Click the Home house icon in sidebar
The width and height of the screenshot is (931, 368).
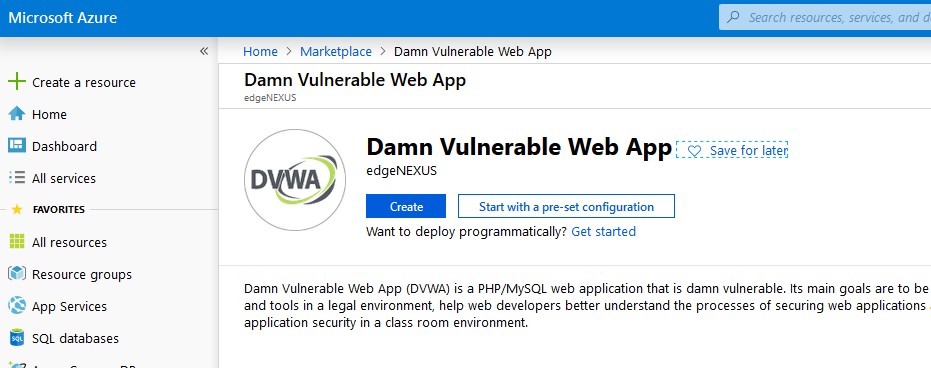click(17, 114)
